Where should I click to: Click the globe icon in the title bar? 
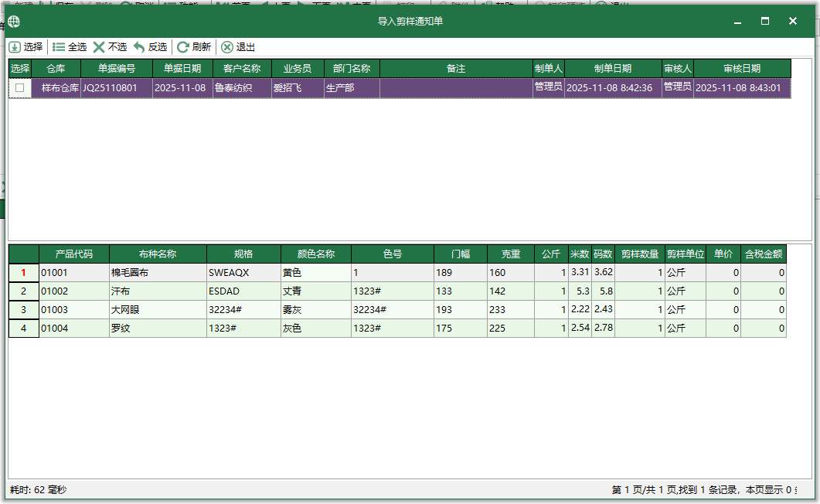click(13, 22)
